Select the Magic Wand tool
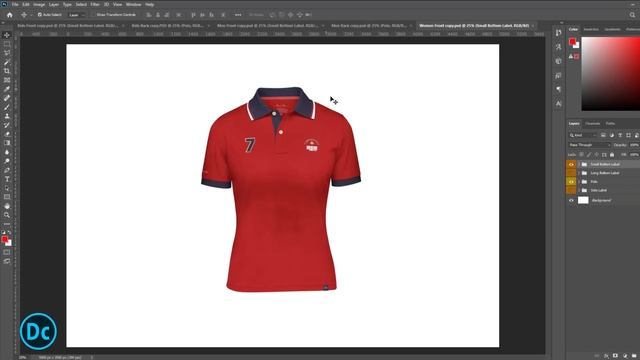 [7, 62]
